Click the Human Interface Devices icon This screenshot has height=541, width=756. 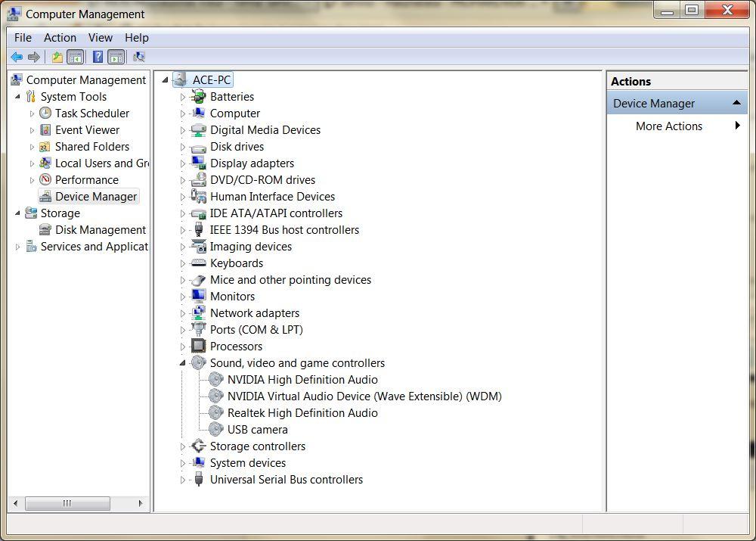click(198, 196)
